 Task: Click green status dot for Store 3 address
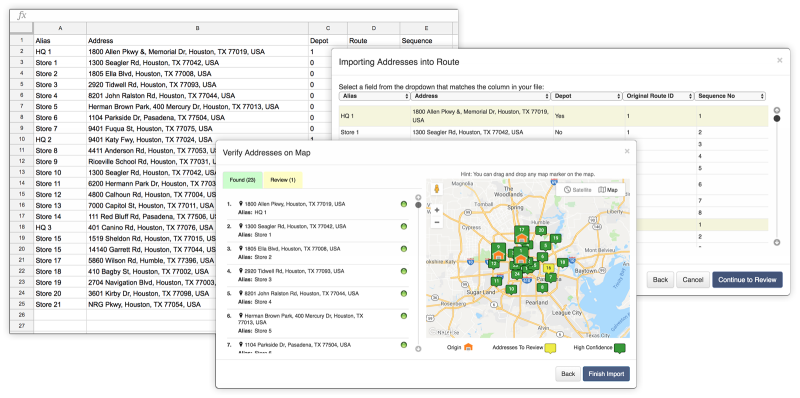coord(404,271)
